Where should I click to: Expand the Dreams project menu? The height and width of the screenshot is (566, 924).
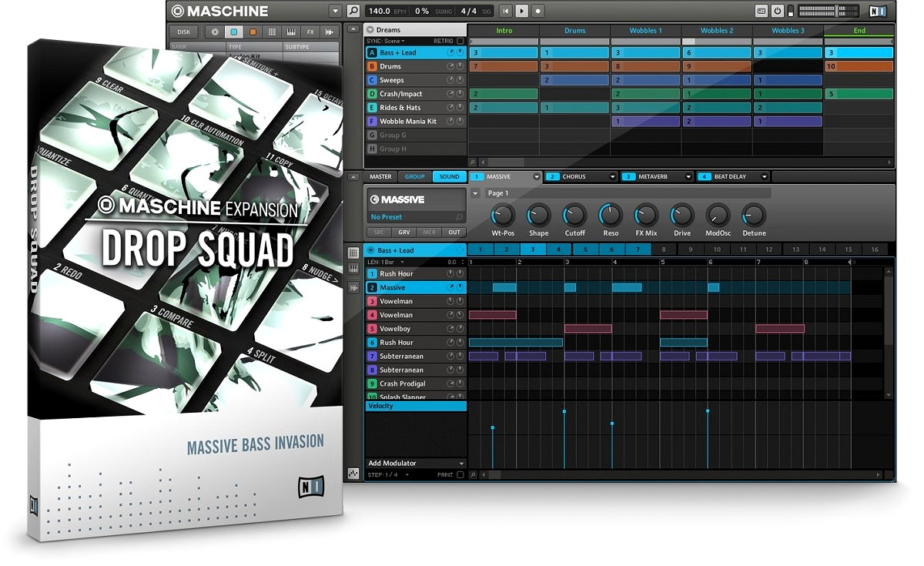[x=370, y=30]
